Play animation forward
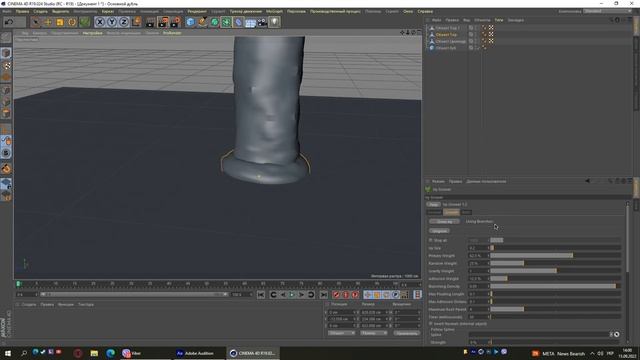 (x=292, y=294)
